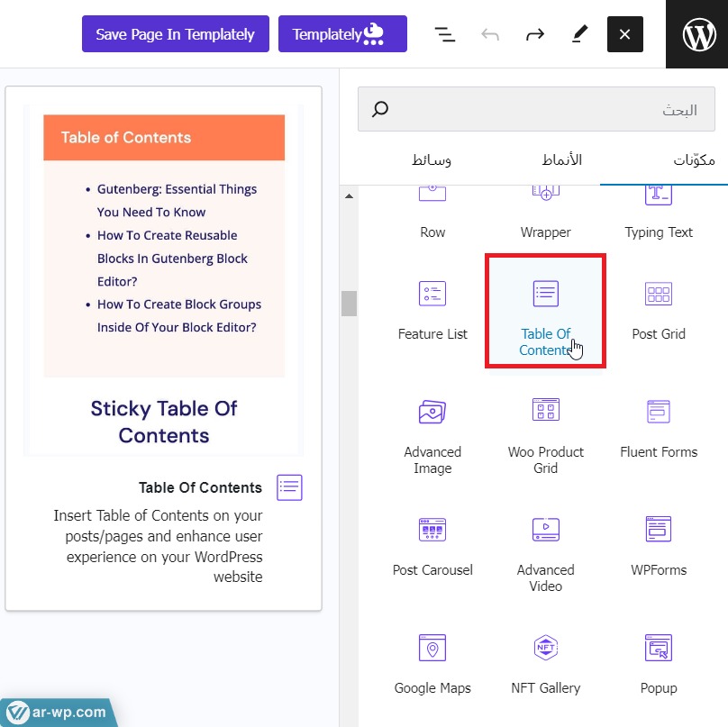Click Save Page In Templately
728x727 pixels.
click(176, 34)
